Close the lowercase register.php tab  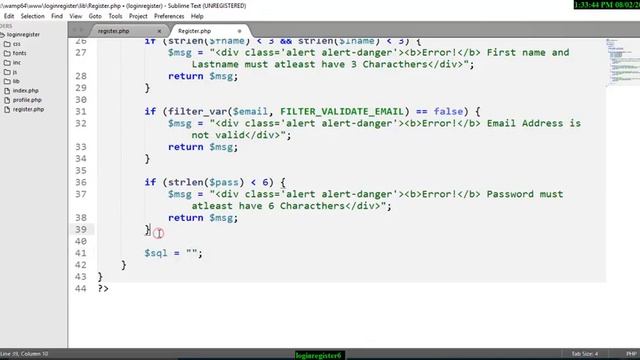(159, 31)
